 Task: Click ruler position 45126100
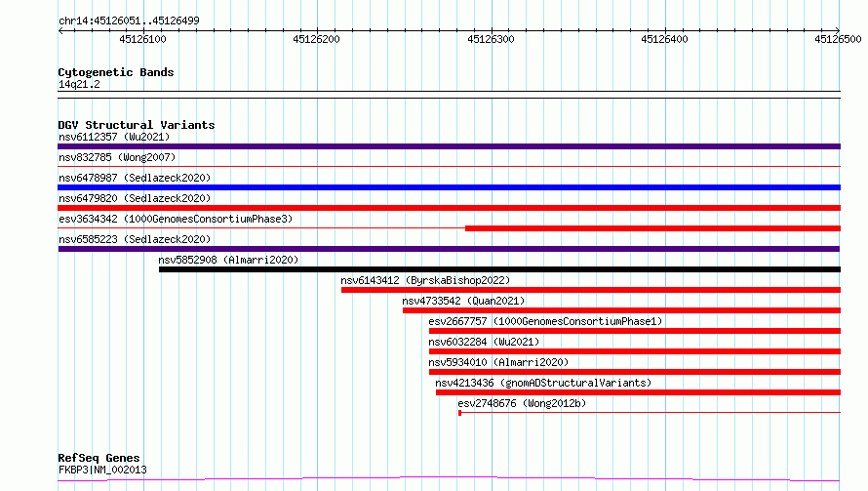(142, 39)
